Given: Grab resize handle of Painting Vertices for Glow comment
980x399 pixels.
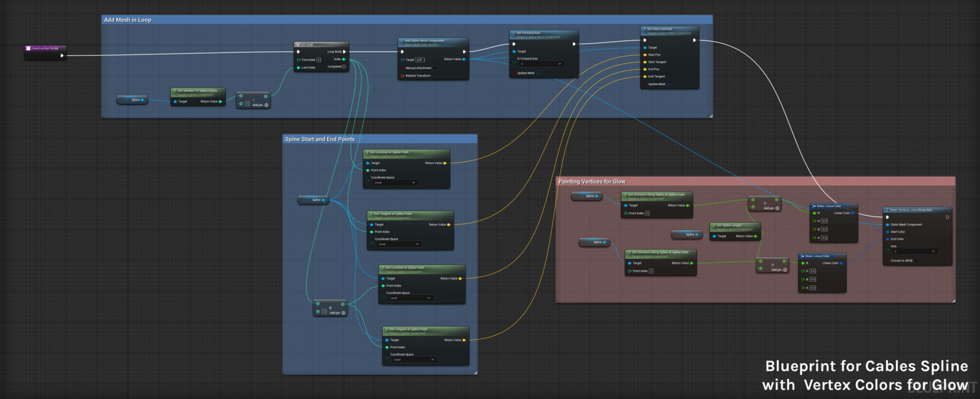Looking at the screenshot, I should pyautogui.click(x=953, y=300).
